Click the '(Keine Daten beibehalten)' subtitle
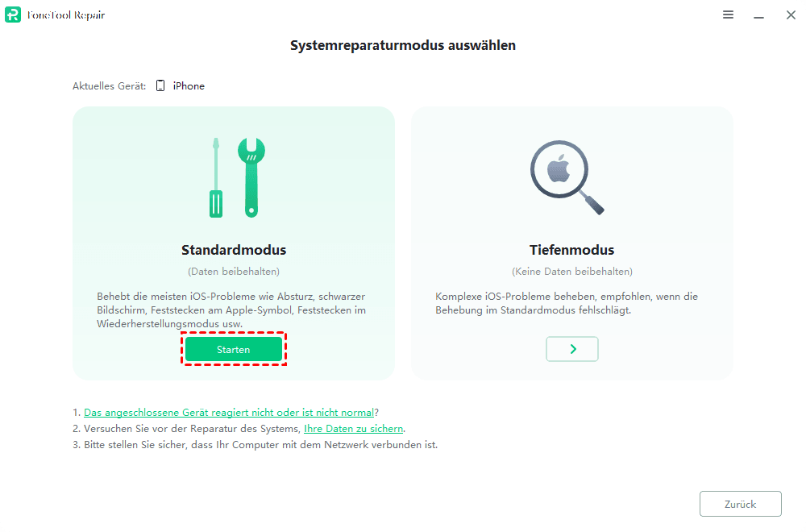 coord(572,272)
